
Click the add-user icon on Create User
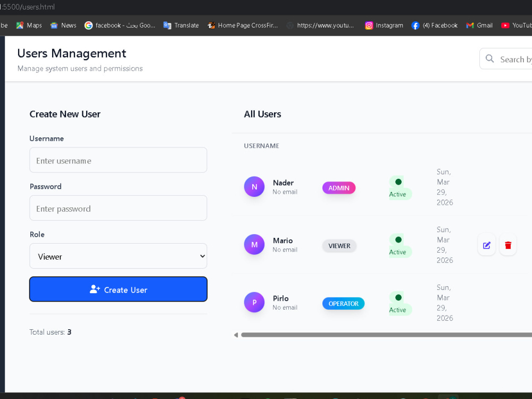point(95,289)
